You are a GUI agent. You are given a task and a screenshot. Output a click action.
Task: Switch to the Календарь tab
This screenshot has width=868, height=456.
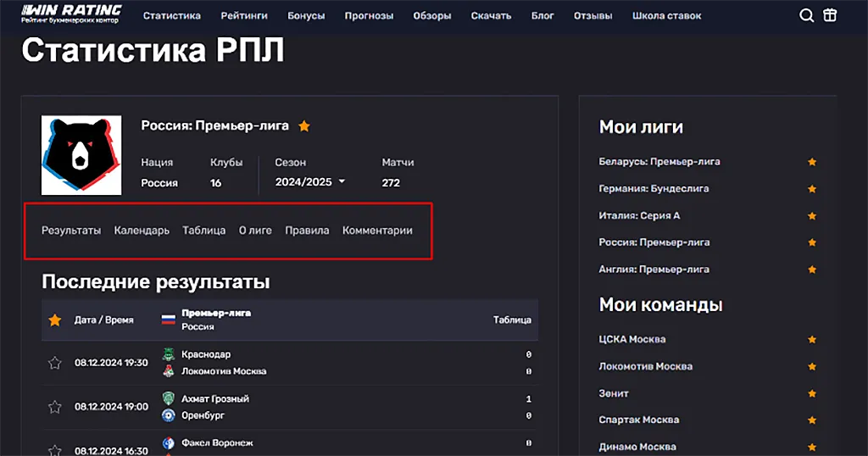coord(142,231)
